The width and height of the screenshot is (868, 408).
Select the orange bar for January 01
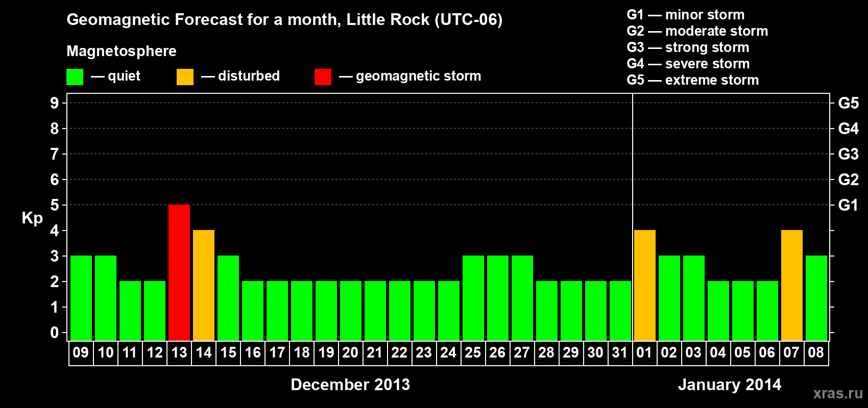pos(645,286)
